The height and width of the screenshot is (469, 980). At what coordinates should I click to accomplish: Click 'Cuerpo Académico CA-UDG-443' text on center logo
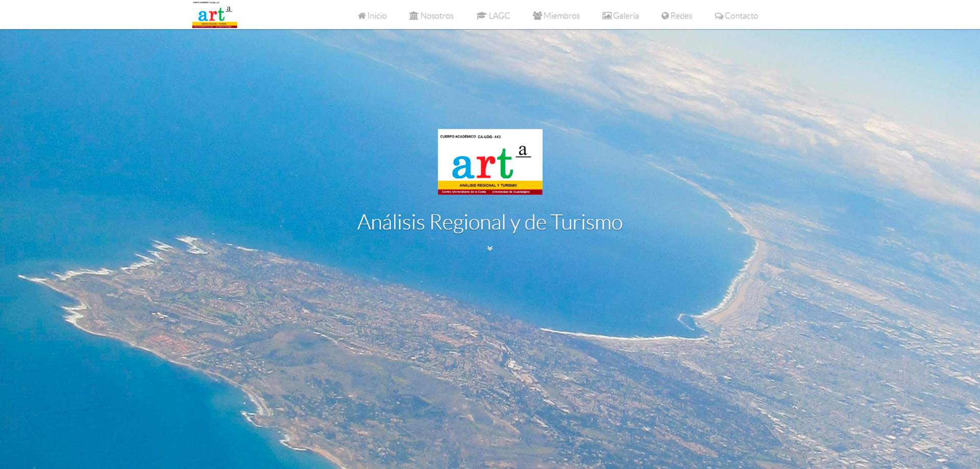pos(470,136)
